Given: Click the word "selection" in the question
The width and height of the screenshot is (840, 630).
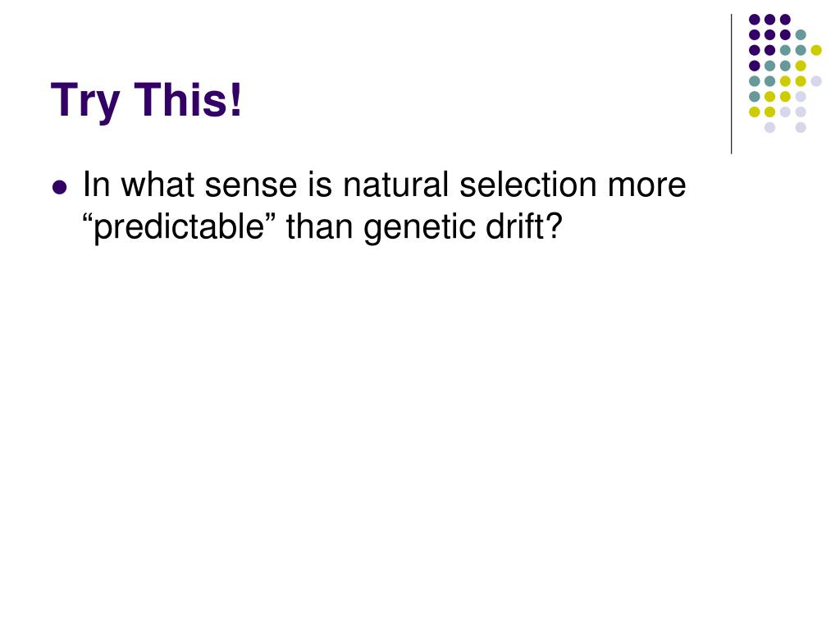Looking at the screenshot, I should (528, 185).
